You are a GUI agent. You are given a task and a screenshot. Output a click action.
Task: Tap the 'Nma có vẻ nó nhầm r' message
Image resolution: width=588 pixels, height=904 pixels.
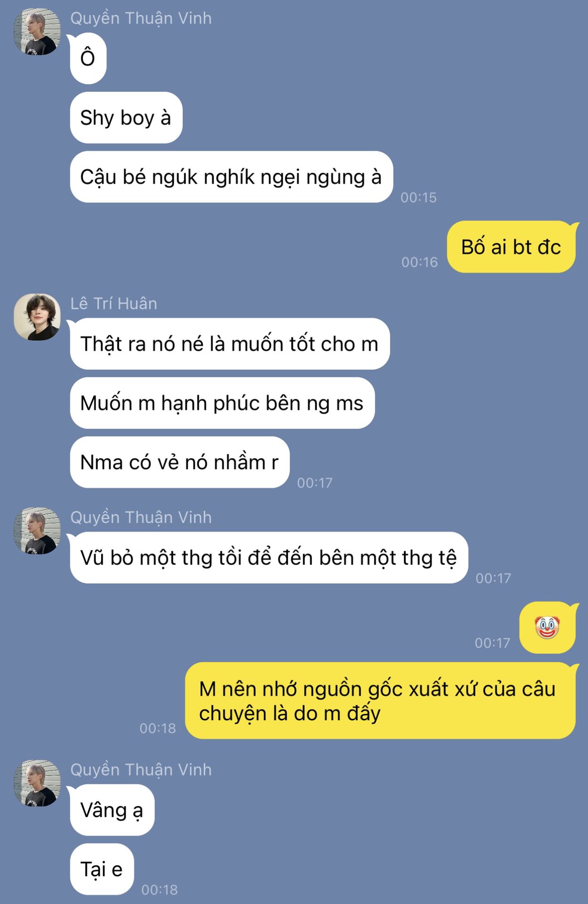[180, 462]
